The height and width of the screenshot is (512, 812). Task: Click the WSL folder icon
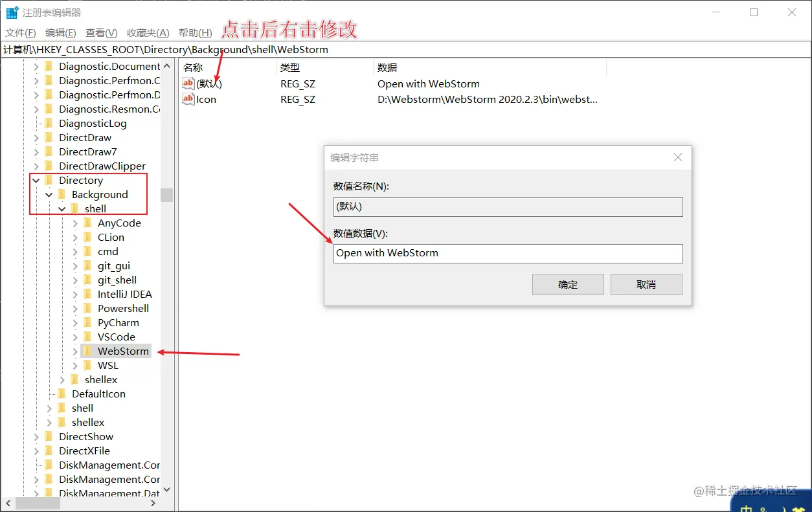click(x=88, y=365)
